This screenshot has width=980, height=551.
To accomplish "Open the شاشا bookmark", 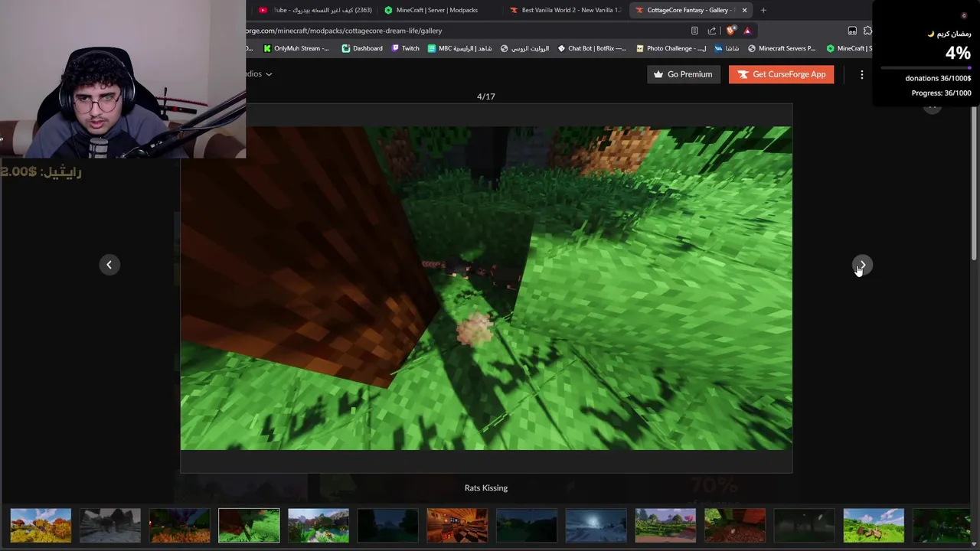I will 727,48.
